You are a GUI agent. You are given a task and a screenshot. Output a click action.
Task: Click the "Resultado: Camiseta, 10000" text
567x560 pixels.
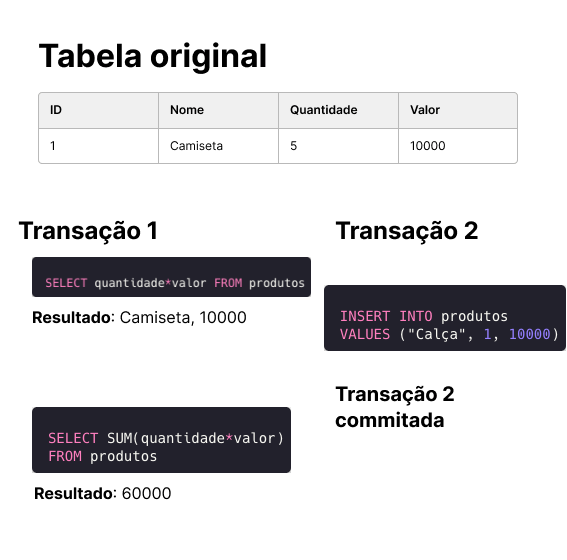[x=139, y=318]
